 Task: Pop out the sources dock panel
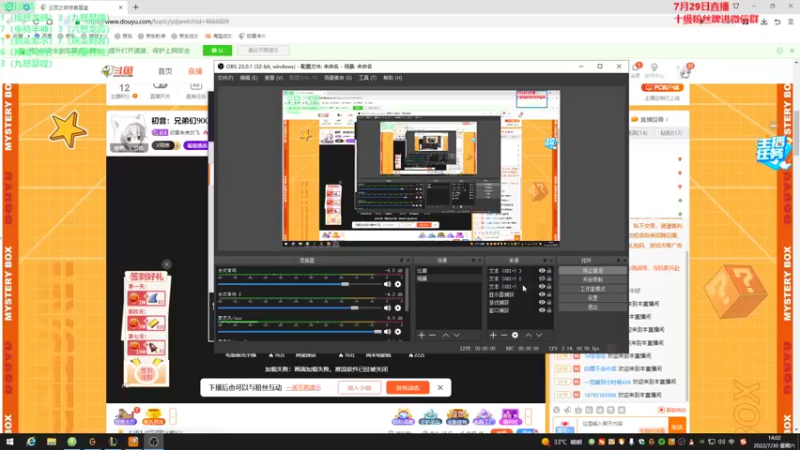point(544,261)
